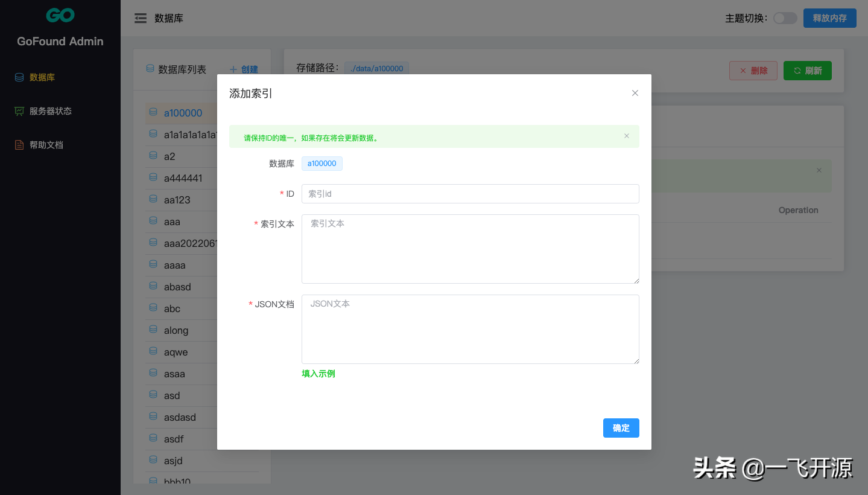Confirm with the 确定 button
The width and height of the screenshot is (868, 495).
[621, 428]
